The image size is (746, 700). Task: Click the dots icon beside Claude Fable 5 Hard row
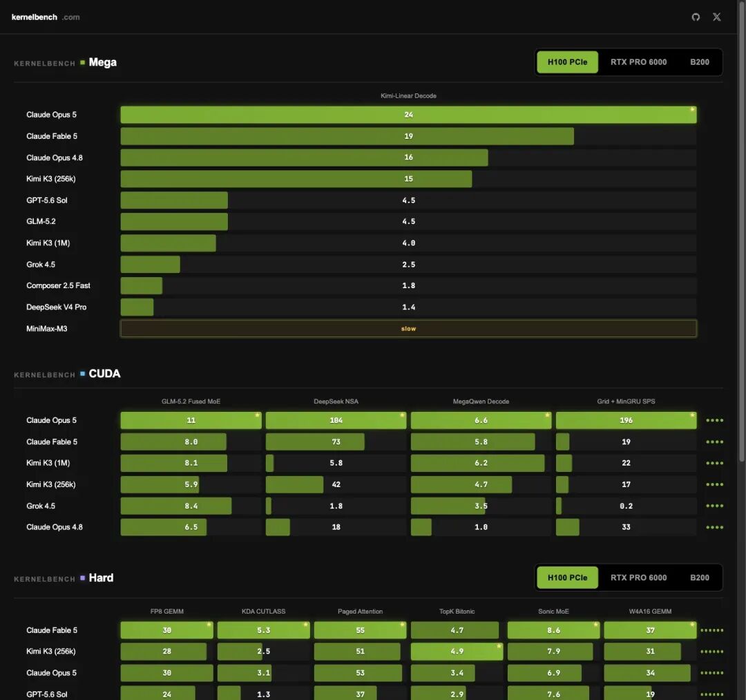click(x=712, y=630)
